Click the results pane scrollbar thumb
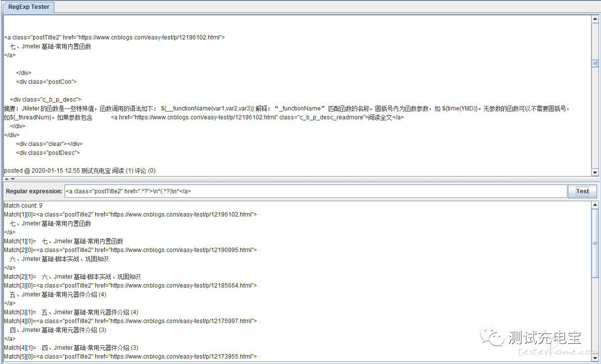 595,243
